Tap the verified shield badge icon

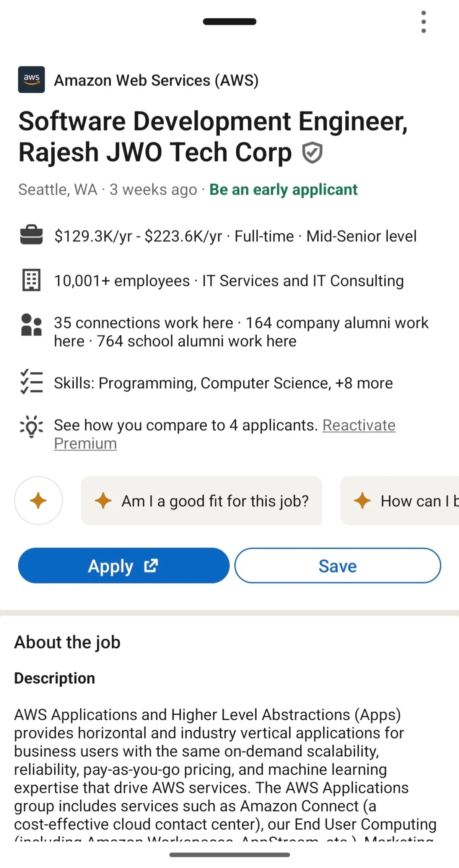pos(312,153)
